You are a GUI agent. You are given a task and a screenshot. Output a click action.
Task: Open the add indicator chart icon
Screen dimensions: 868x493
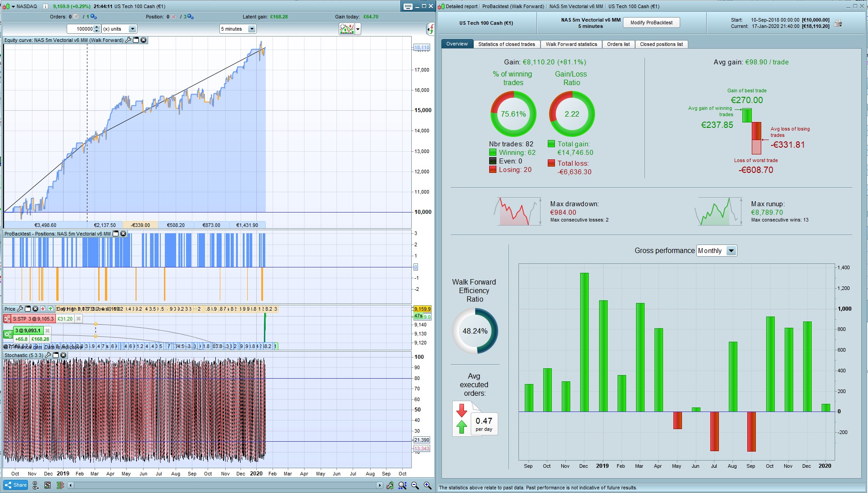347,29
